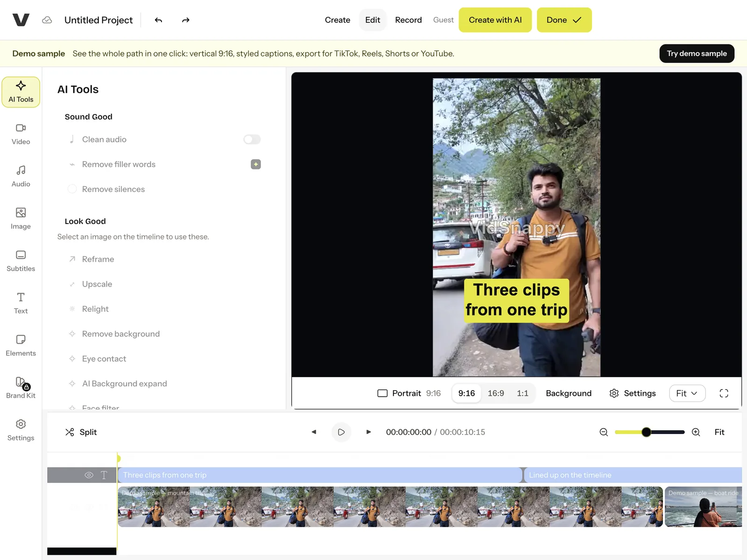Click the cloud save status icon
This screenshot has height=560, width=747.
47,20
